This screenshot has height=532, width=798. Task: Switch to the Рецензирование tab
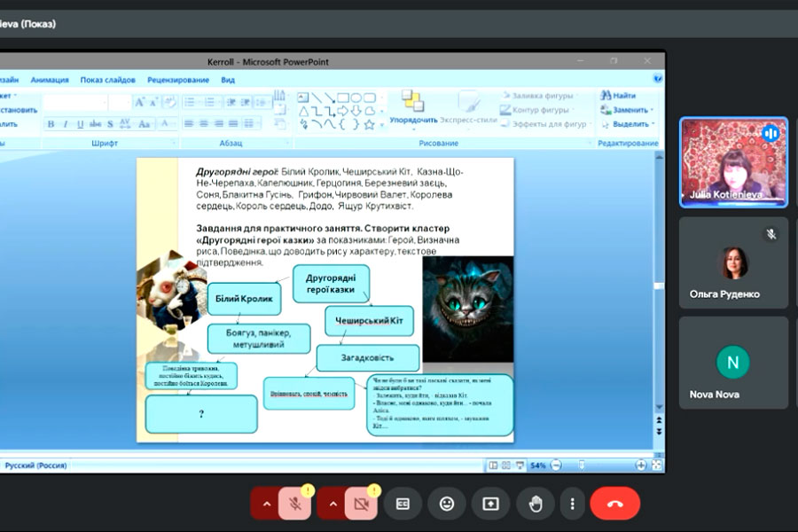click(178, 80)
